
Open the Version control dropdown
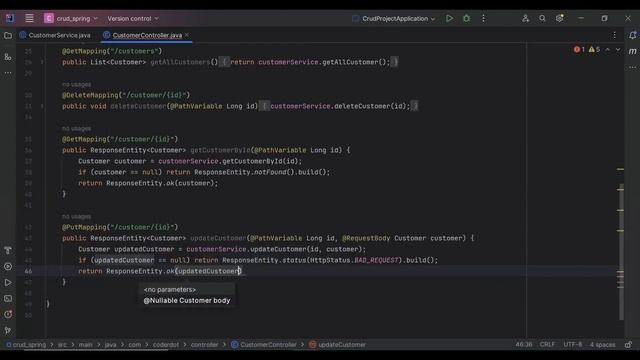click(x=133, y=18)
